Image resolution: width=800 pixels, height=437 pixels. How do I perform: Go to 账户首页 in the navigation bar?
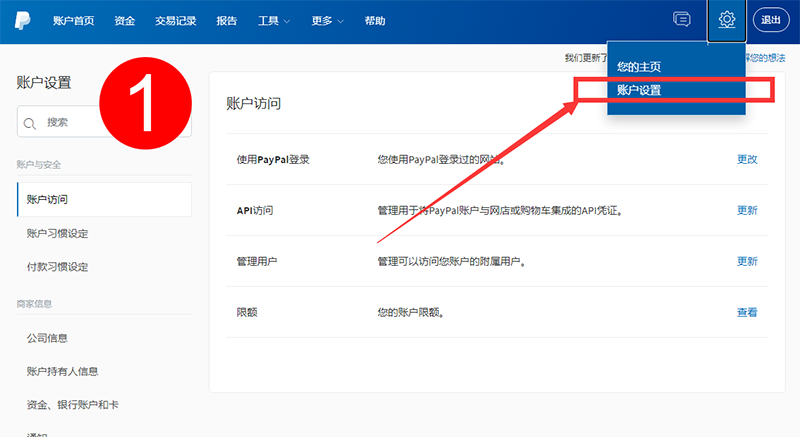(74, 20)
